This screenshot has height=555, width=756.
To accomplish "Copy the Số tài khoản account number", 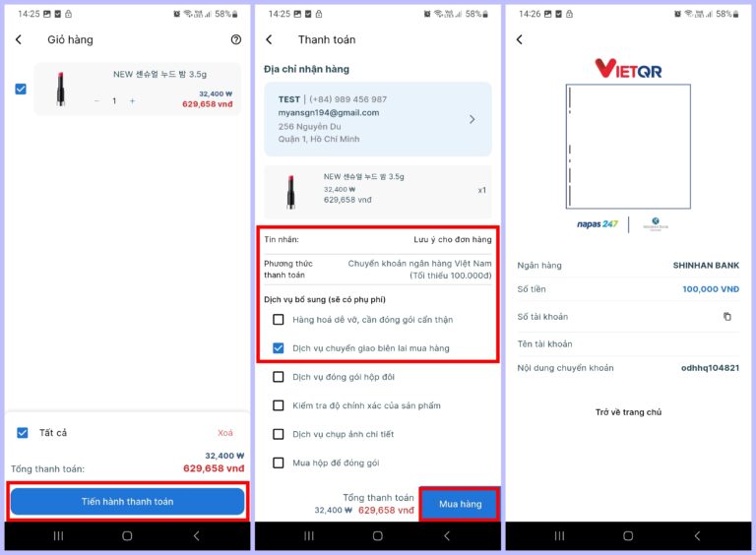I will pos(727,317).
